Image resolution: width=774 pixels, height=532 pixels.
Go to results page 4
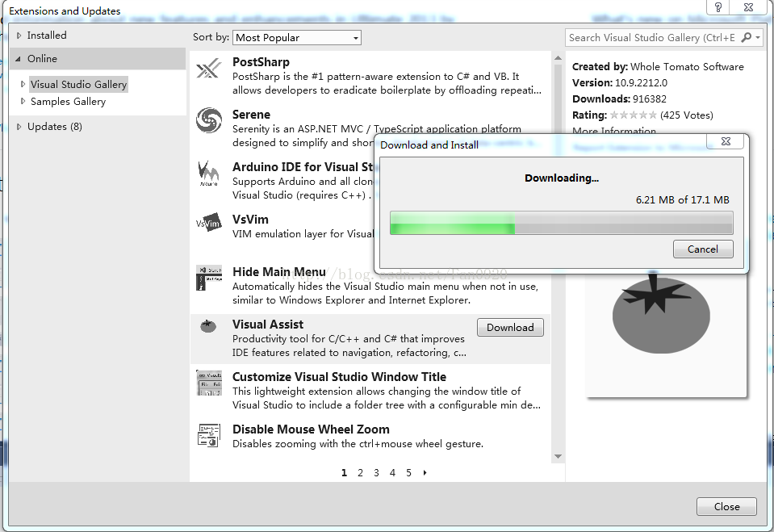[x=392, y=473]
